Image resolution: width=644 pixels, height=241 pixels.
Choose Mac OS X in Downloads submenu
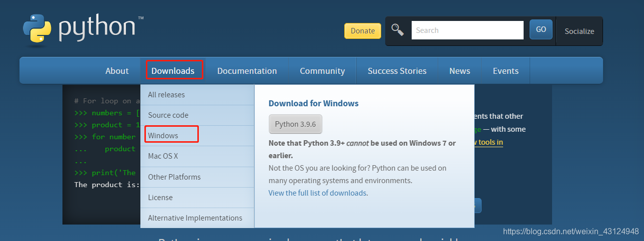(197, 156)
